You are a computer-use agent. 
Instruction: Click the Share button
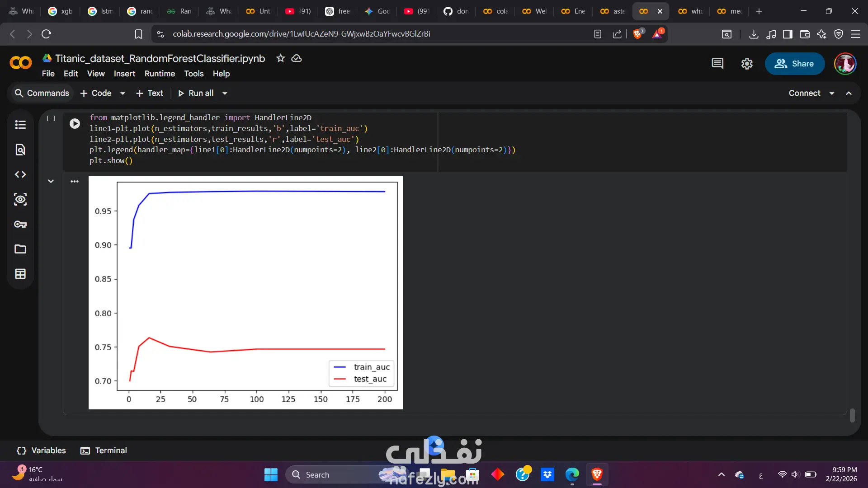tap(794, 64)
